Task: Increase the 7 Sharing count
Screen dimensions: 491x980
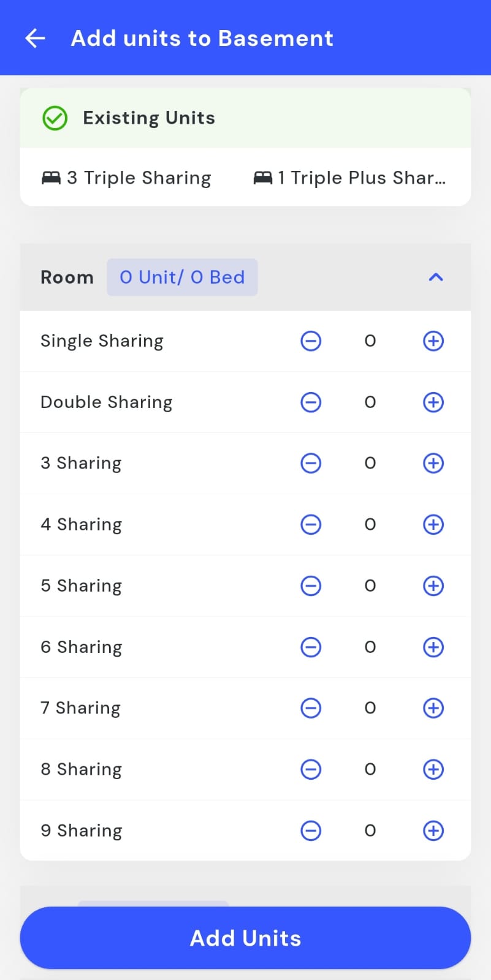Action: pos(433,709)
